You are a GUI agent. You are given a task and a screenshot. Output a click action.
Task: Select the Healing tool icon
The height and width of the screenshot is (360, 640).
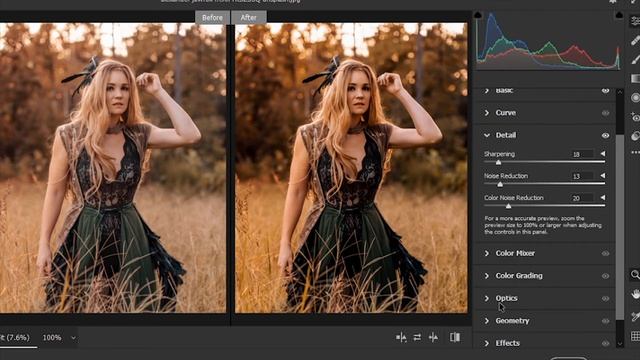(636, 40)
